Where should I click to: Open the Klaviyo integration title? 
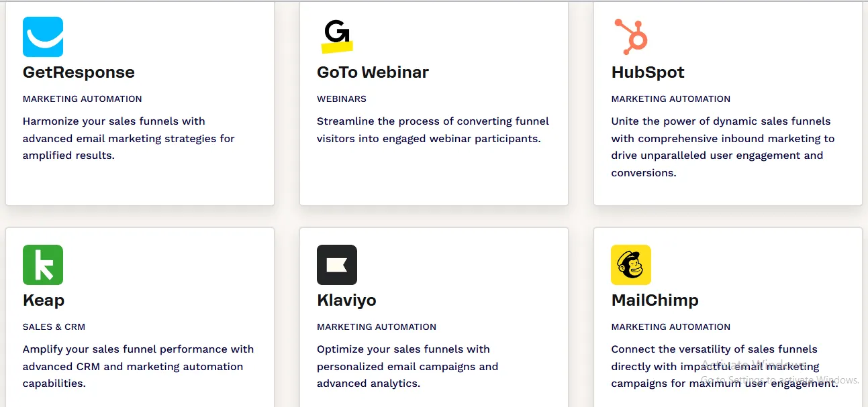point(346,300)
